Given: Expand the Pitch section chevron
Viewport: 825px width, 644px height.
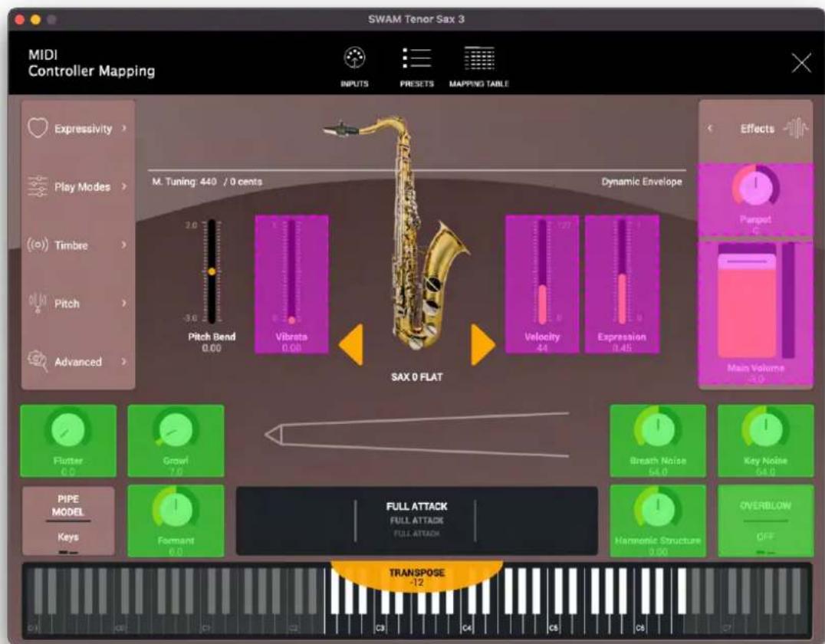Looking at the screenshot, I should coord(124,303).
